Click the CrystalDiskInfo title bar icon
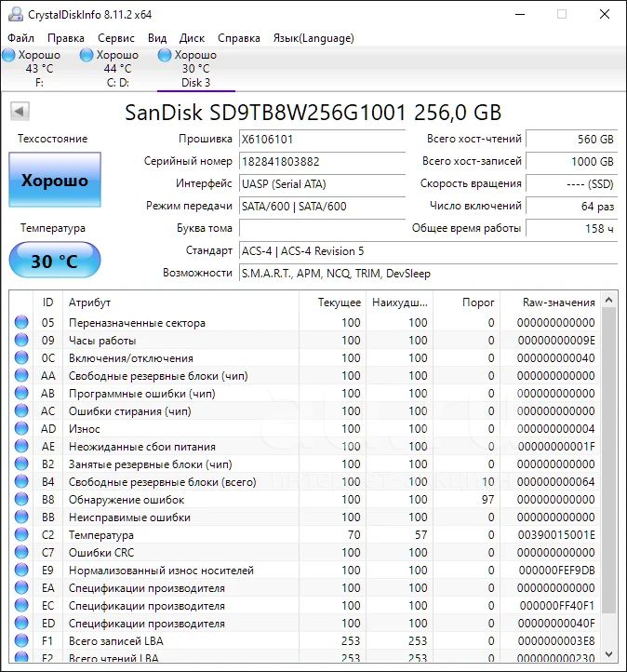The height and width of the screenshot is (672, 627). click(16, 14)
